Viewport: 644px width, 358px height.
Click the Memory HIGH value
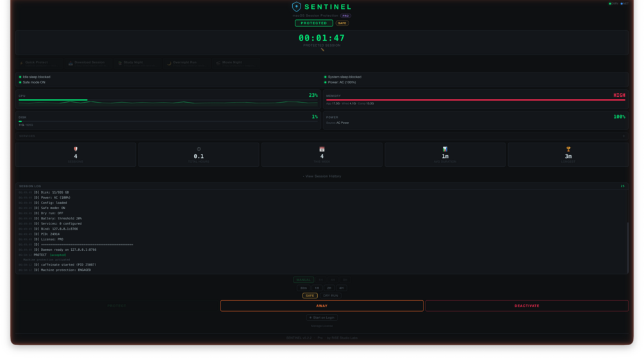click(x=619, y=96)
